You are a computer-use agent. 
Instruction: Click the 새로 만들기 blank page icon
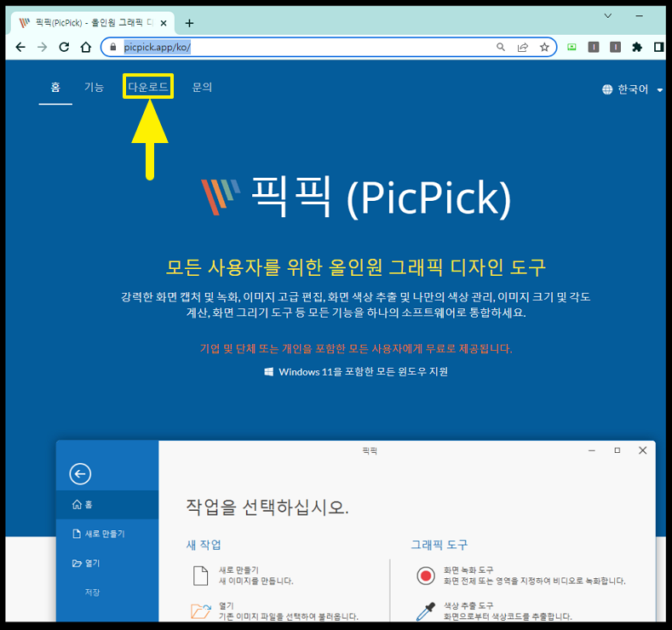click(200, 576)
